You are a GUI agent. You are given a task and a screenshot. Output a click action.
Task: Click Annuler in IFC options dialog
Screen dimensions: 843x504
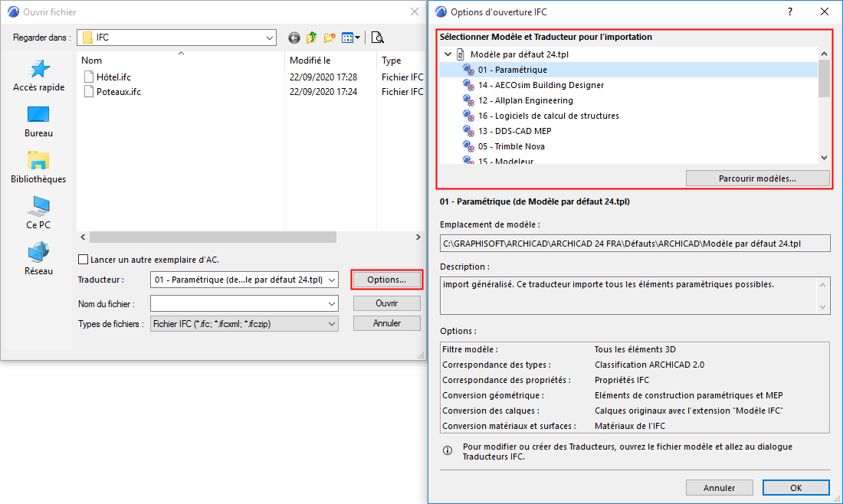pos(719,488)
